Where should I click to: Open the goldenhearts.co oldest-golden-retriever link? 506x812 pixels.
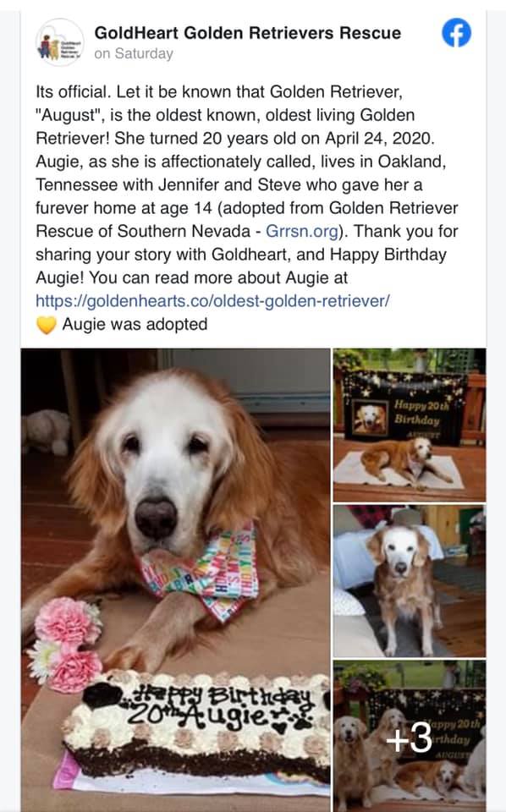[x=212, y=301]
